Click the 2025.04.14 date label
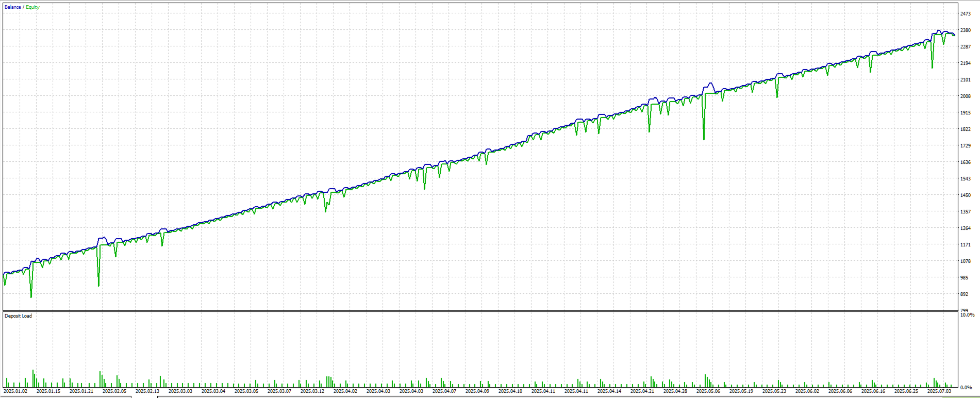This screenshot has height=398, width=980. tap(609, 391)
